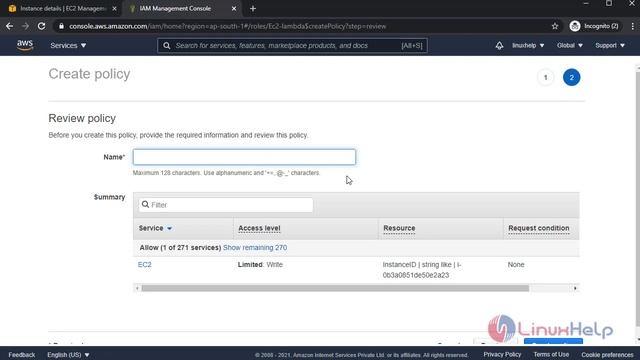640x360 pixels.
Task: Open Cookie preferences in footer
Action: point(607,355)
